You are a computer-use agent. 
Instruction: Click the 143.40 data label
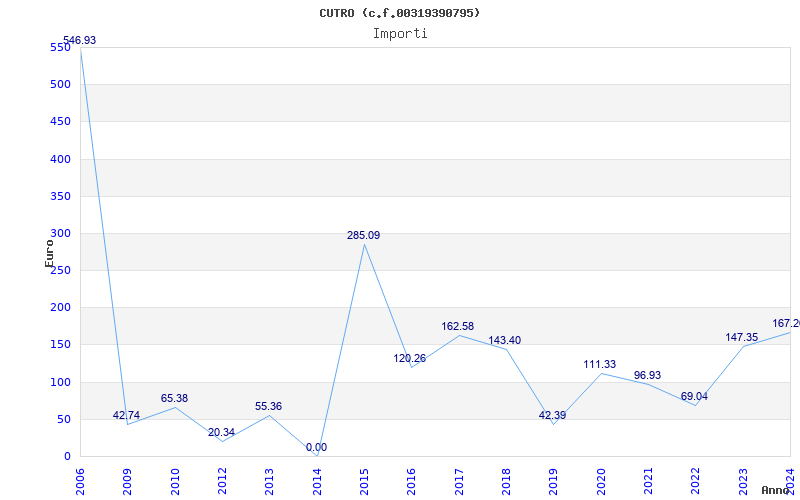[x=505, y=341]
